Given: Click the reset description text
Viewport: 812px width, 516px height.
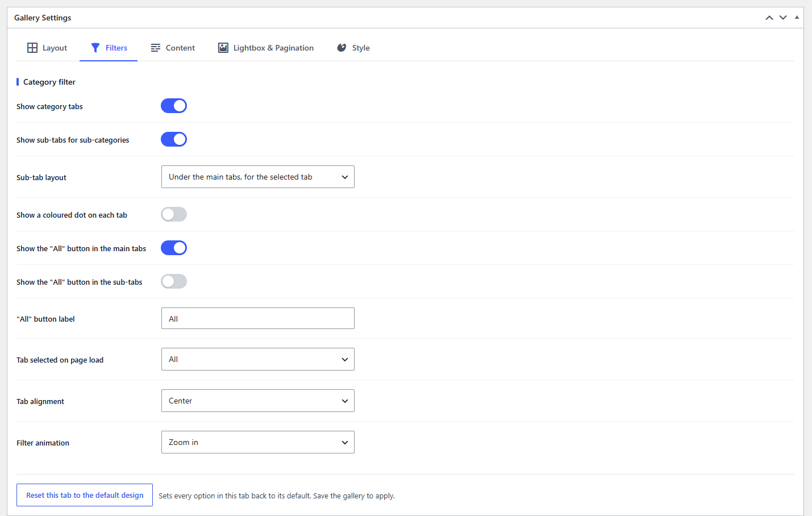Looking at the screenshot, I should (277, 496).
